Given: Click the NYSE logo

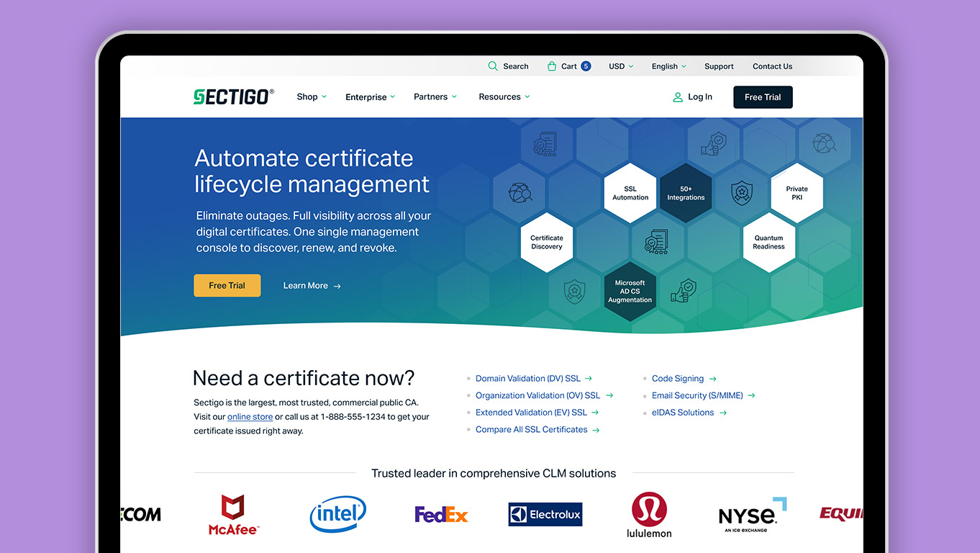Looking at the screenshot, I should tap(753, 515).
